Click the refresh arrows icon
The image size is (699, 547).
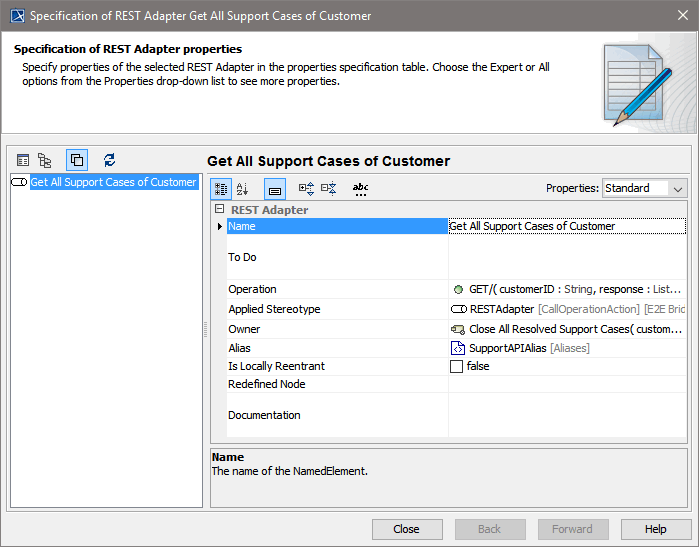click(110, 160)
